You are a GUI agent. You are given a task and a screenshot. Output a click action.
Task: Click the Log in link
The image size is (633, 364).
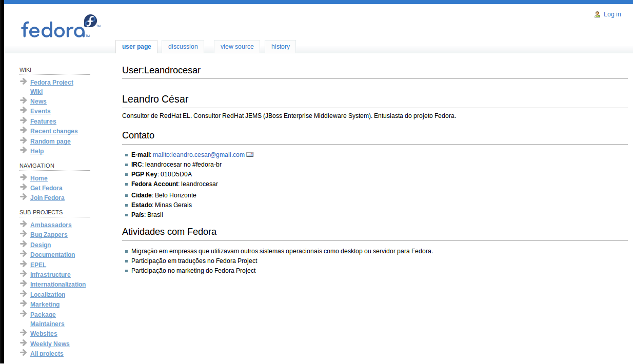click(612, 14)
